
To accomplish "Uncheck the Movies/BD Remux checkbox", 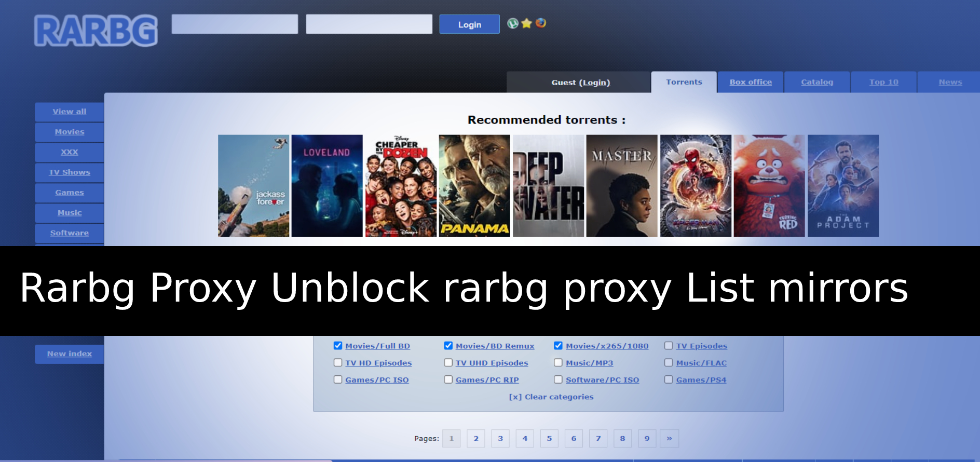I will [448, 346].
